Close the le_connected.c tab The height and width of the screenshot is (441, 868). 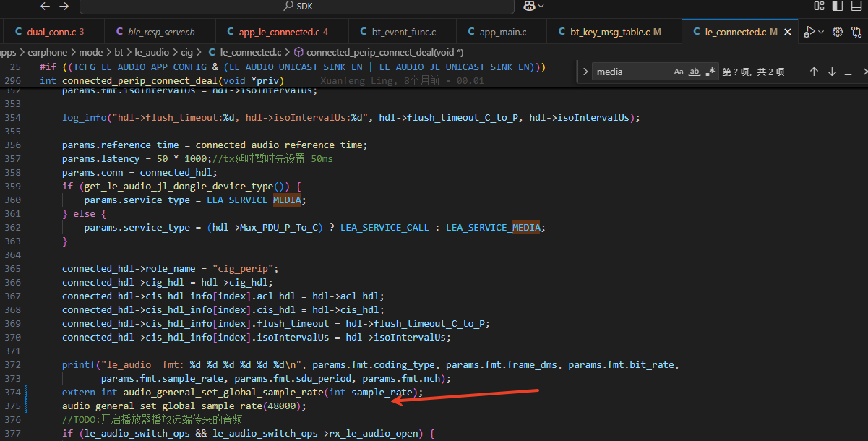[x=788, y=32]
